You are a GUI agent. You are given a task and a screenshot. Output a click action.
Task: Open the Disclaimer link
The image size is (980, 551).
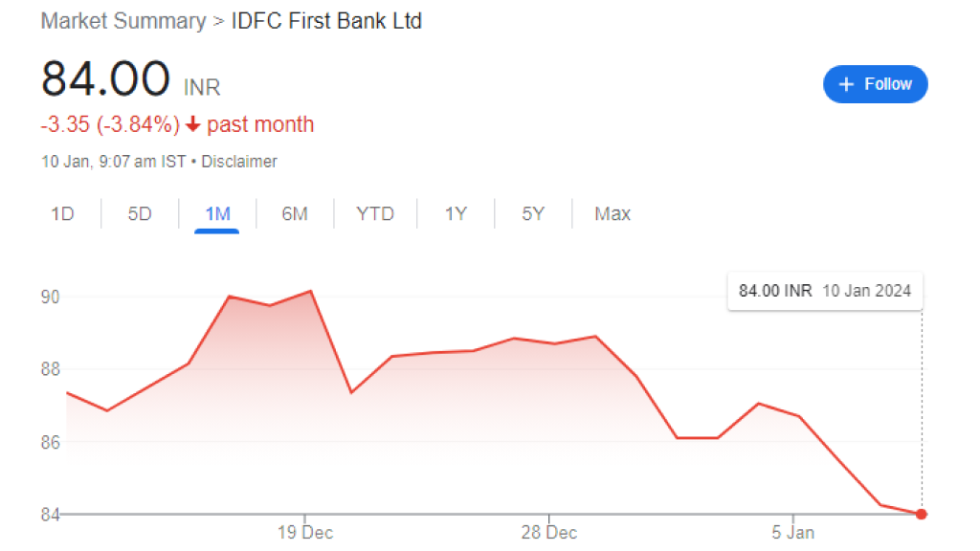[239, 162]
